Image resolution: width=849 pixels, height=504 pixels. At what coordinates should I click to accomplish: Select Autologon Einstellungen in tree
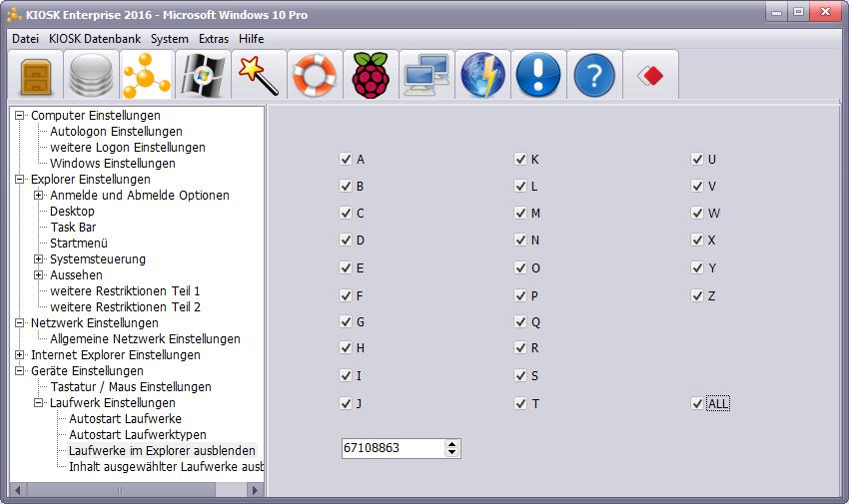coord(116,132)
